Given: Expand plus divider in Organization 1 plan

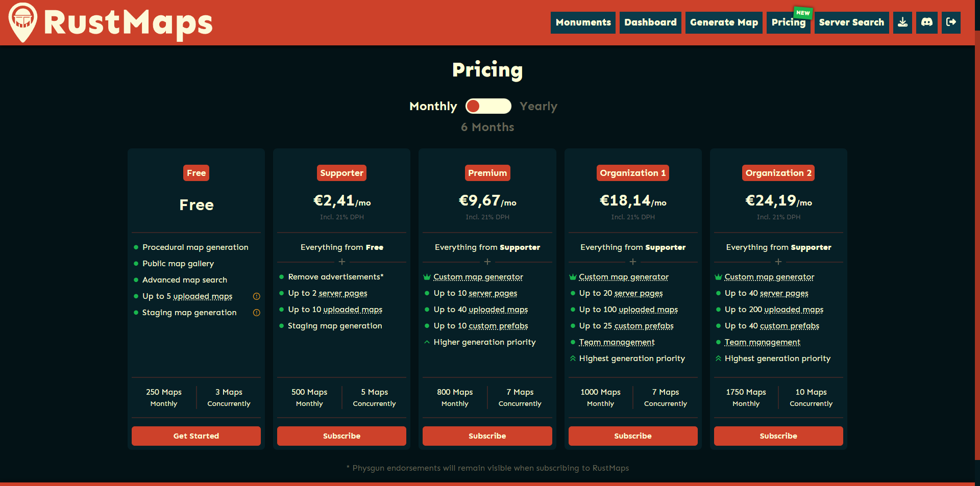Looking at the screenshot, I should click(633, 262).
